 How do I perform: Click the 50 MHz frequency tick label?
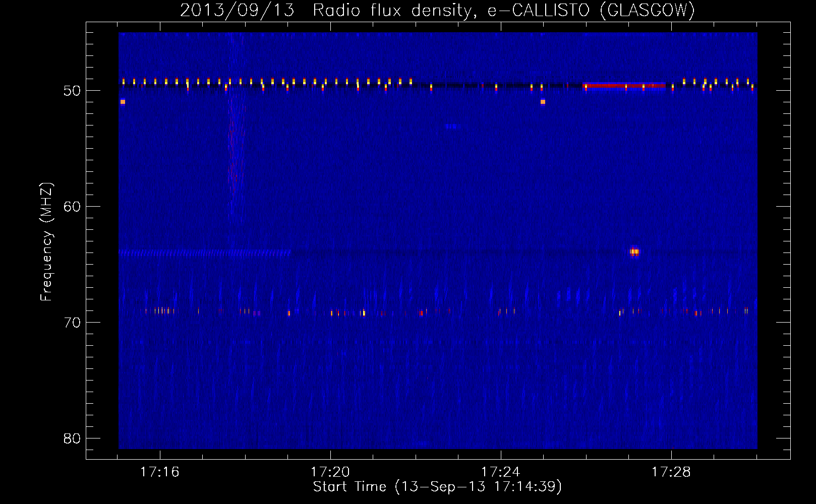point(72,91)
